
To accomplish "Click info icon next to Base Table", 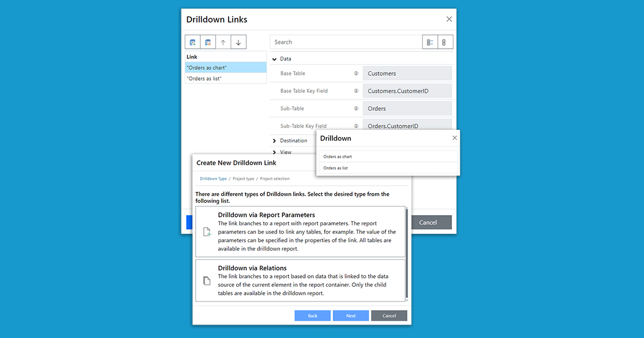I will 356,74.
